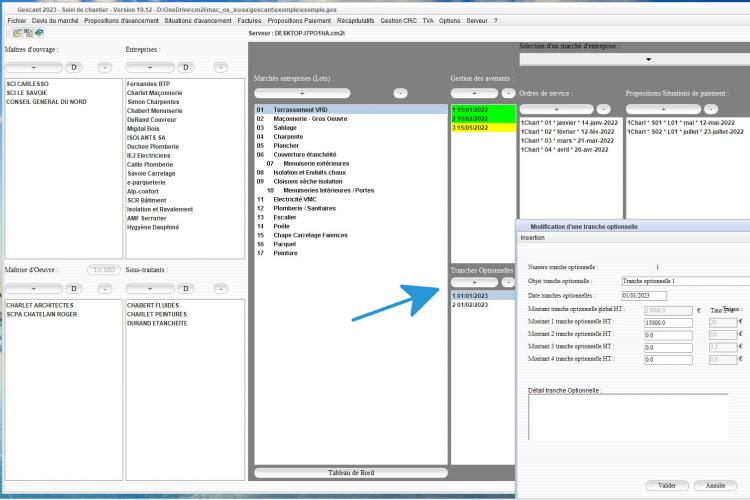Open the Propositions d'avancement menu
Image resolution: width=750 pixels, height=500 pixels.
click(121, 21)
